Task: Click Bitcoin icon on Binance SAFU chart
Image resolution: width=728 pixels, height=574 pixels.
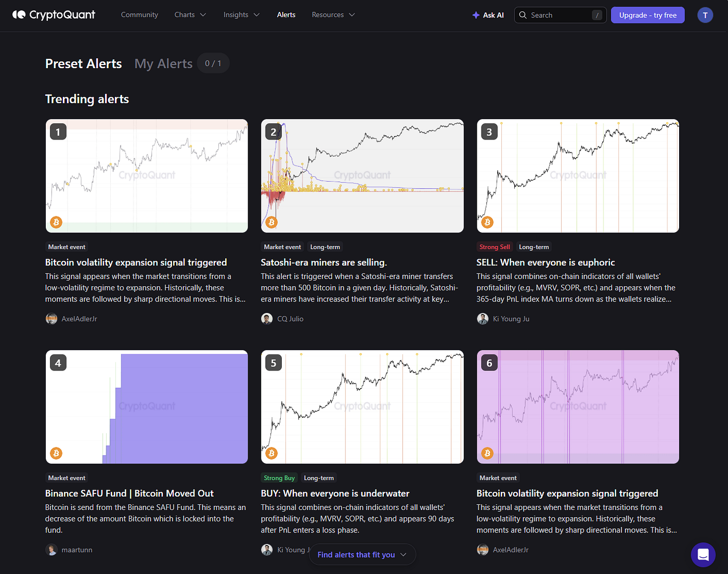Action: click(56, 453)
